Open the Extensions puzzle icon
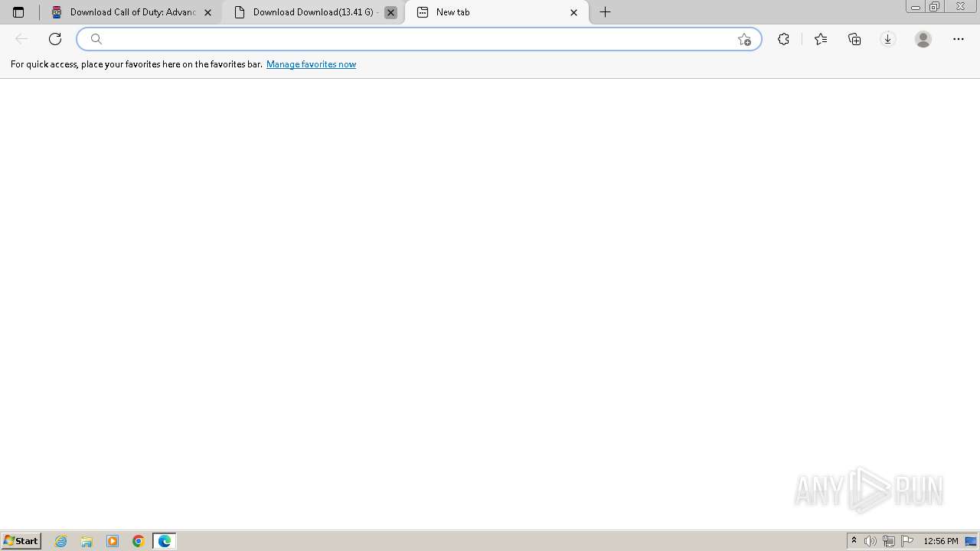Viewport: 980px width, 551px height. [783, 39]
